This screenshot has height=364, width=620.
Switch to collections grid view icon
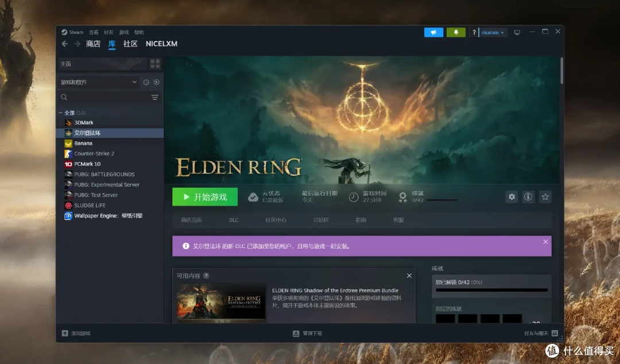click(155, 64)
